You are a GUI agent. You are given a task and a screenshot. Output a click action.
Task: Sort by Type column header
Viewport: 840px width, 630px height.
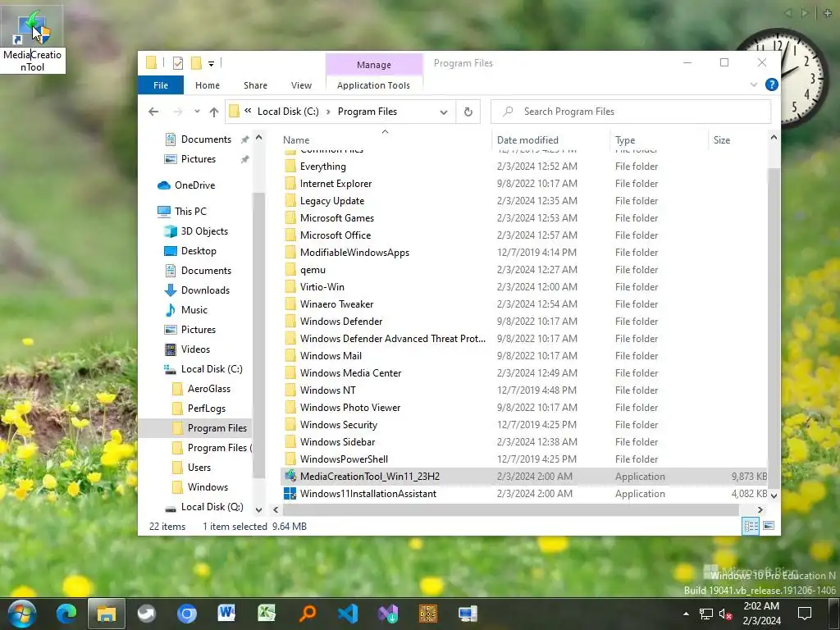(x=625, y=139)
